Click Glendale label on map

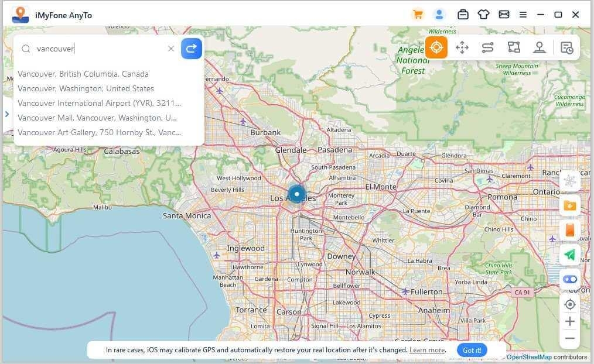click(x=291, y=150)
